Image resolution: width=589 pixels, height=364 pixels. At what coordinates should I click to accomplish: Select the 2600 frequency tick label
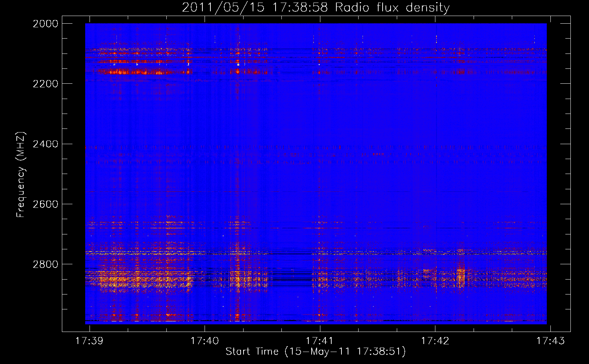click(x=46, y=204)
